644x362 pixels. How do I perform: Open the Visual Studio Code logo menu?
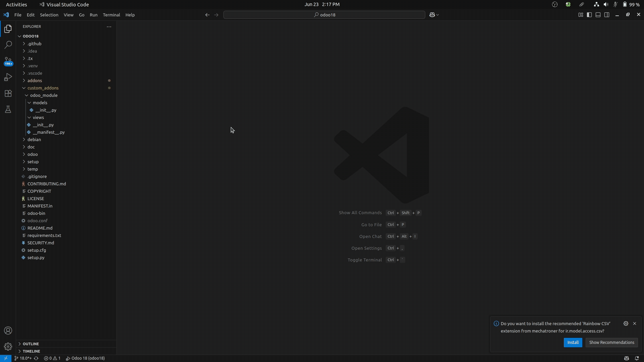6,15
